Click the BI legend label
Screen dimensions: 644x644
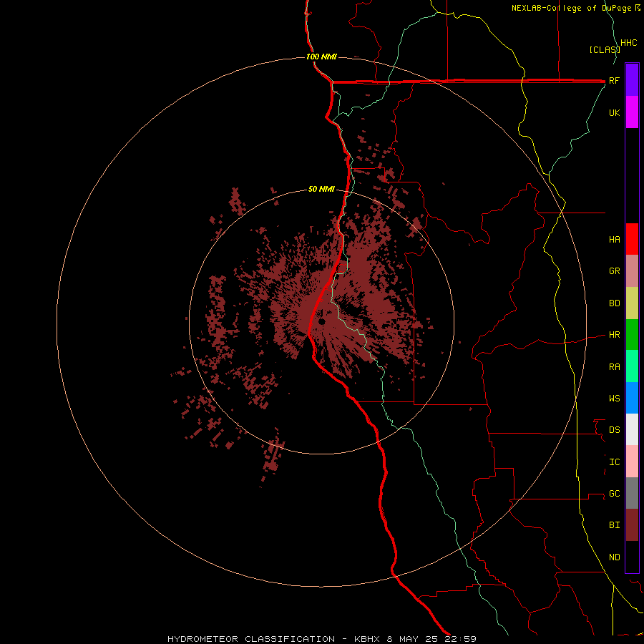[x=614, y=525]
